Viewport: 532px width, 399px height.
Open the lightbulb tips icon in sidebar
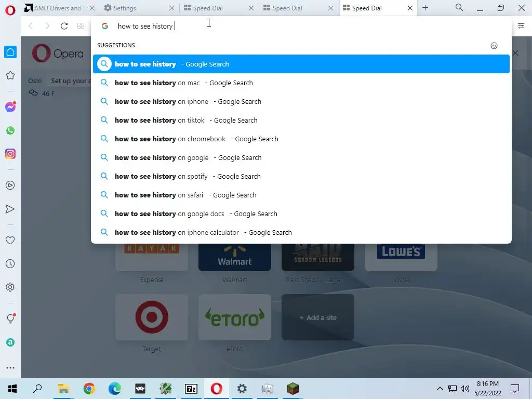(x=10, y=318)
